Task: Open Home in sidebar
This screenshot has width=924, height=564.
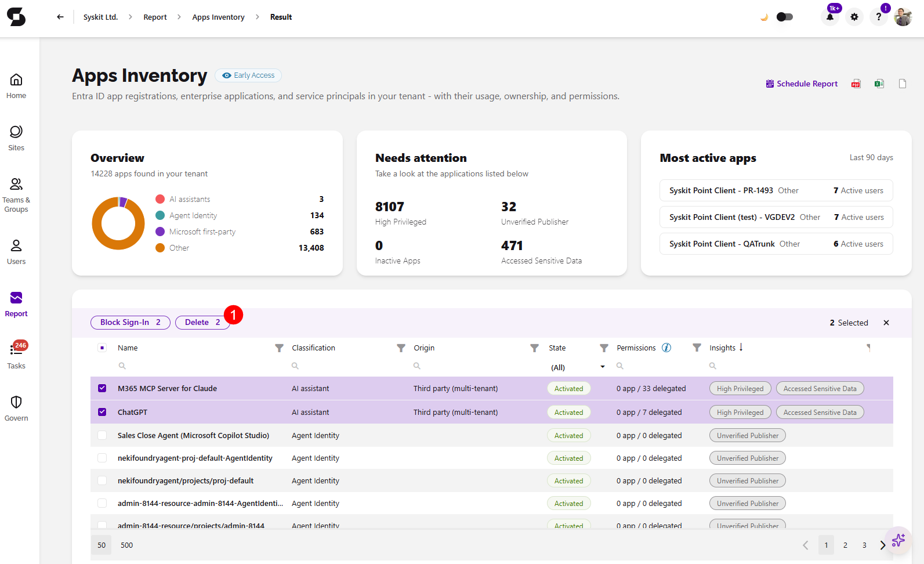Action: click(16, 86)
